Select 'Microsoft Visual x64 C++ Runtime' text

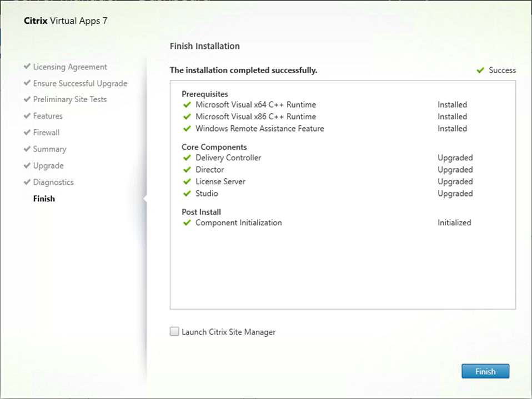256,105
